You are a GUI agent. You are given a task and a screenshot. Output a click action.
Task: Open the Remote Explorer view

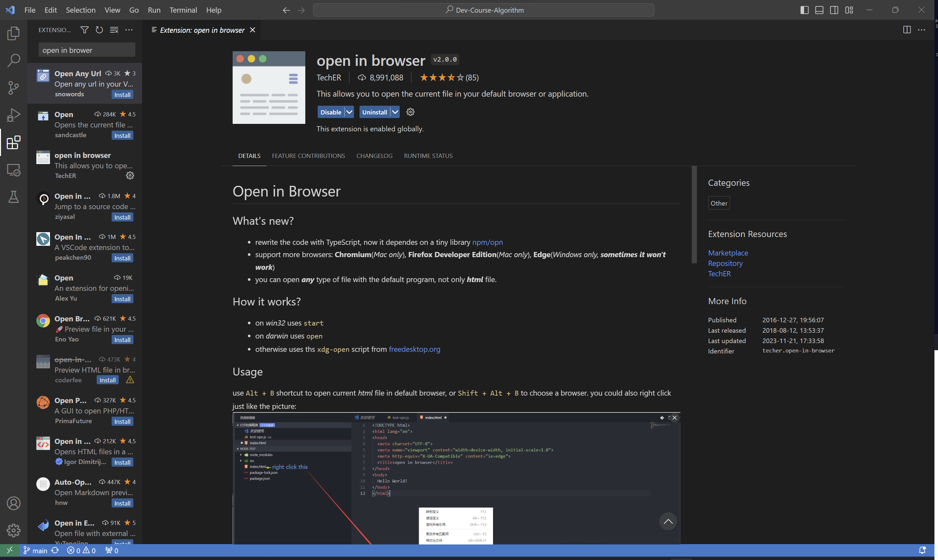point(14,170)
